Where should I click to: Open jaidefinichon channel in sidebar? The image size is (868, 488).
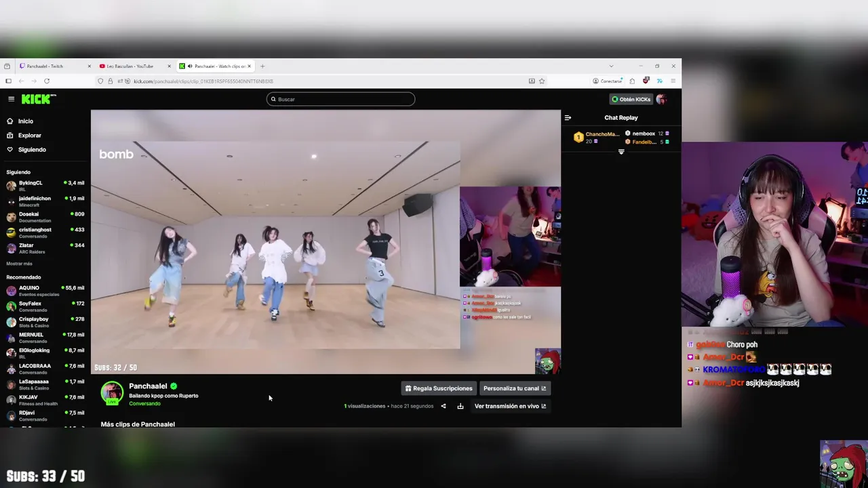(x=45, y=201)
